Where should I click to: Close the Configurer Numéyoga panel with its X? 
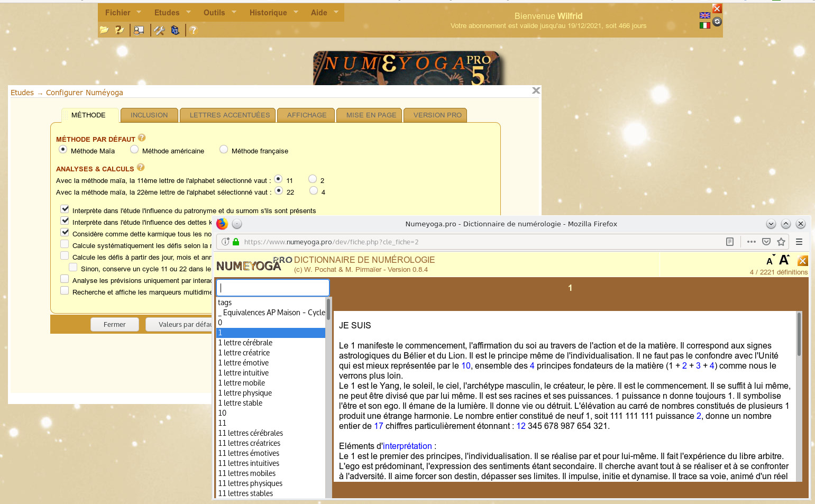536,90
